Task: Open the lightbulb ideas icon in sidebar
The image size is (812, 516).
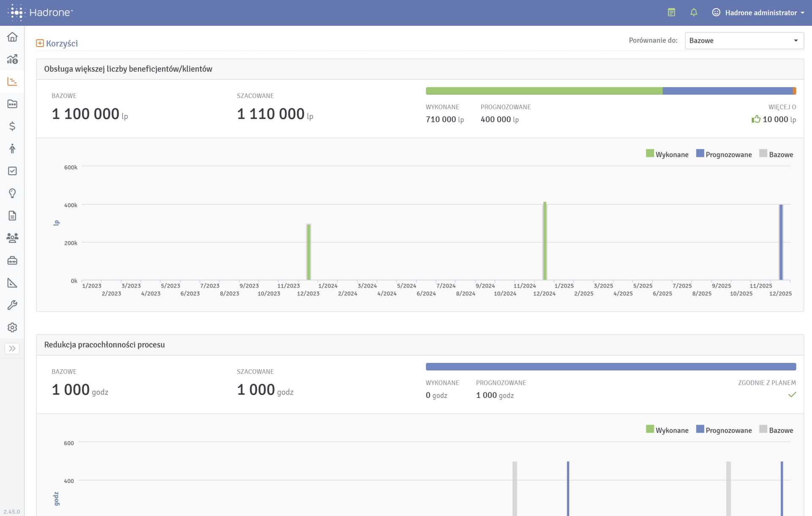Action: [x=12, y=193]
